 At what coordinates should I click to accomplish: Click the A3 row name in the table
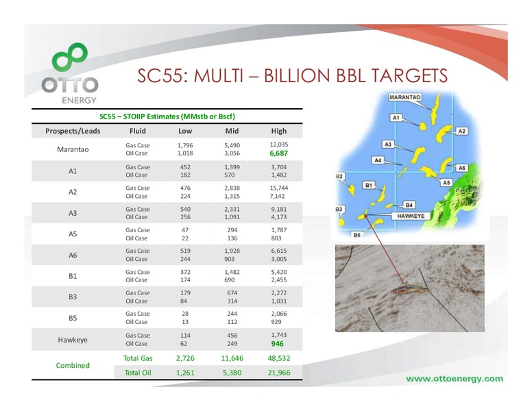pos(73,213)
